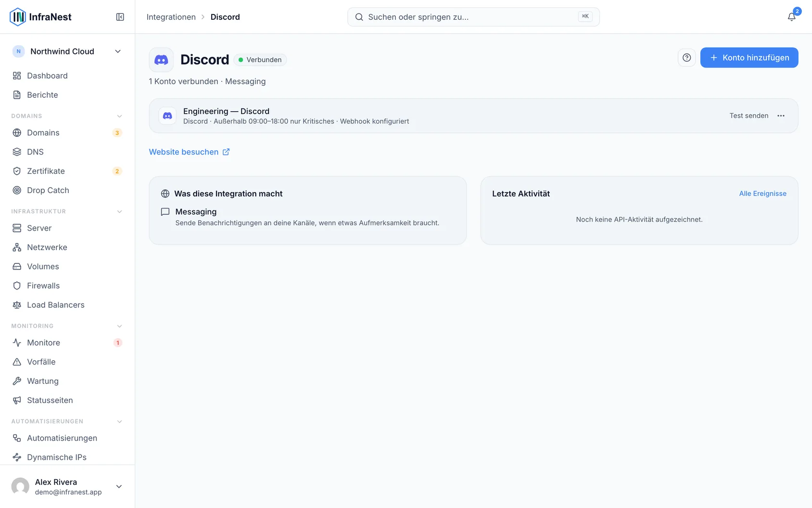The width and height of the screenshot is (812, 508).
Task: Collapse the Automatisierungen section
Action: click(119, 421)
